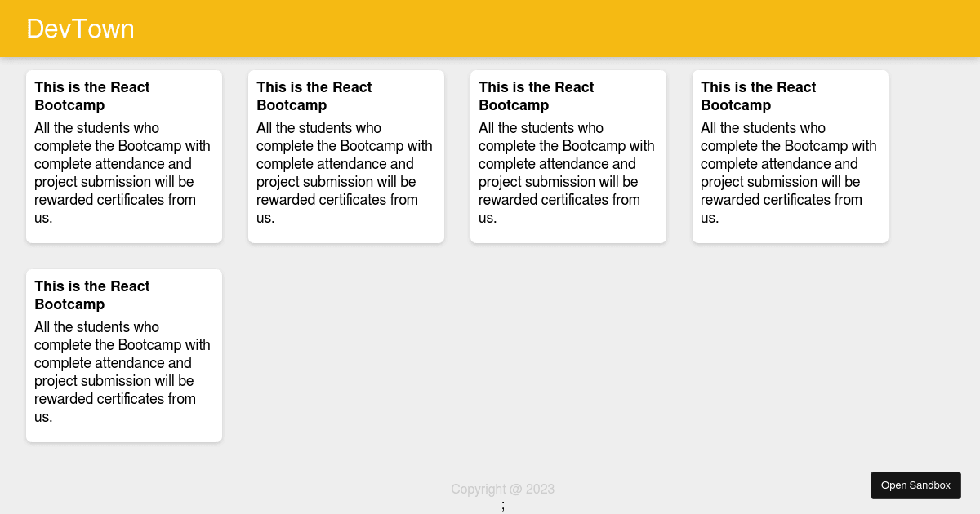Click the stray semicolon below the footer

pyautogui.click(x=503, y=506)
